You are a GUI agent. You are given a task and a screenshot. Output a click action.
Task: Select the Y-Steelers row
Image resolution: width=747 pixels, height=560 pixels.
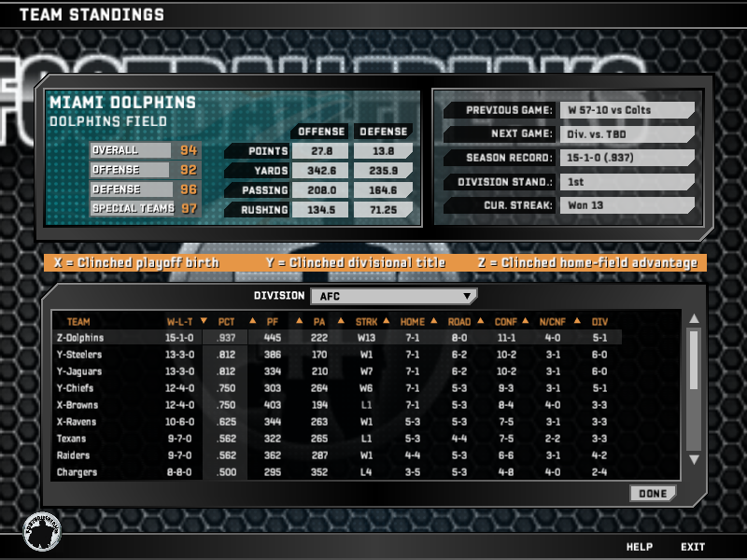(337, 355)
